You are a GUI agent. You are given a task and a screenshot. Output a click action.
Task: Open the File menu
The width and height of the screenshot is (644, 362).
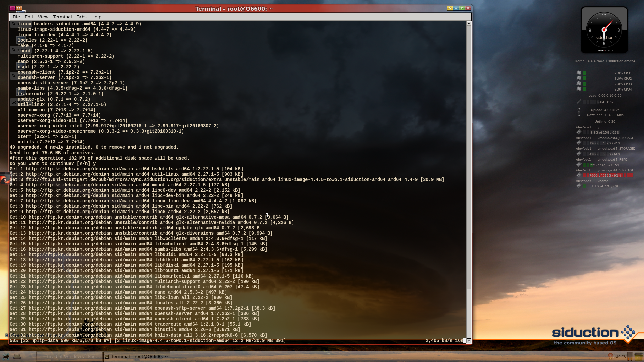tap(16, 17)
